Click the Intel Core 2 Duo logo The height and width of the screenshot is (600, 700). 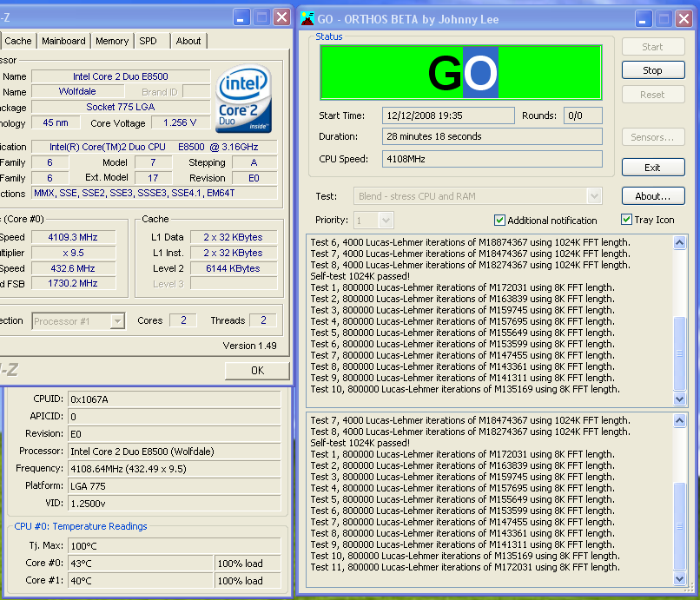(244, 99)
